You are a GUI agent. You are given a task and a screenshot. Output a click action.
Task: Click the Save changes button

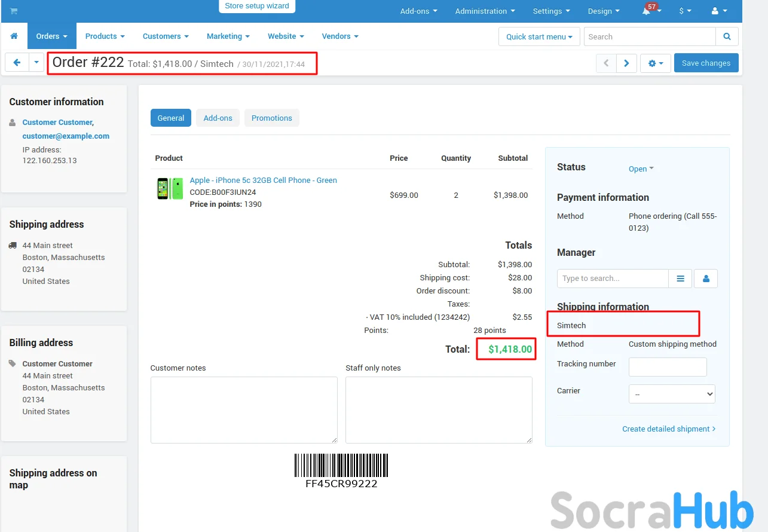[706, 63]
